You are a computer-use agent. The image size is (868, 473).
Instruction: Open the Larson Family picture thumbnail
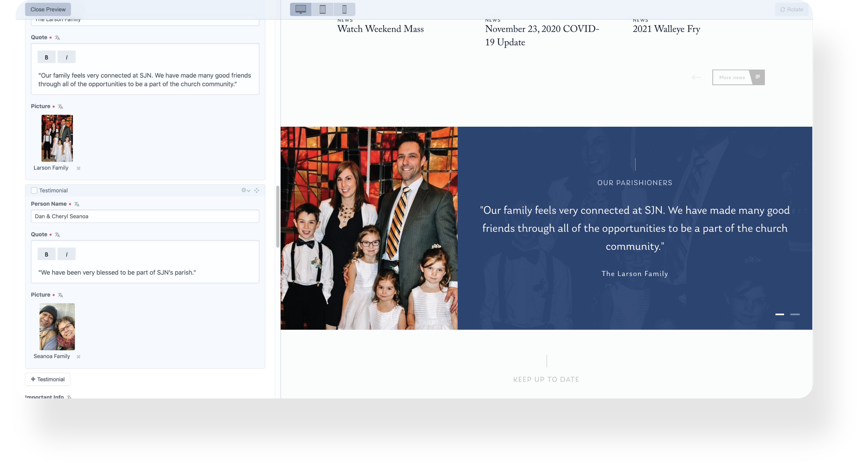point(57,138)
